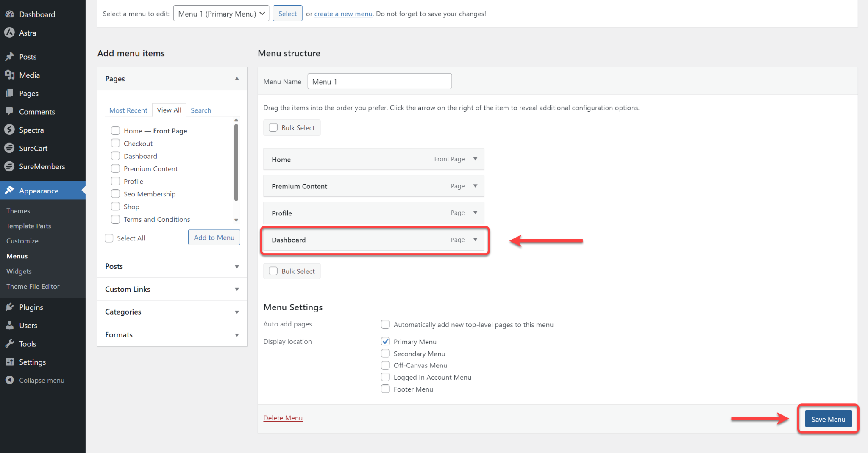Check the Secondary Menu display location

[x=385, y=353]
